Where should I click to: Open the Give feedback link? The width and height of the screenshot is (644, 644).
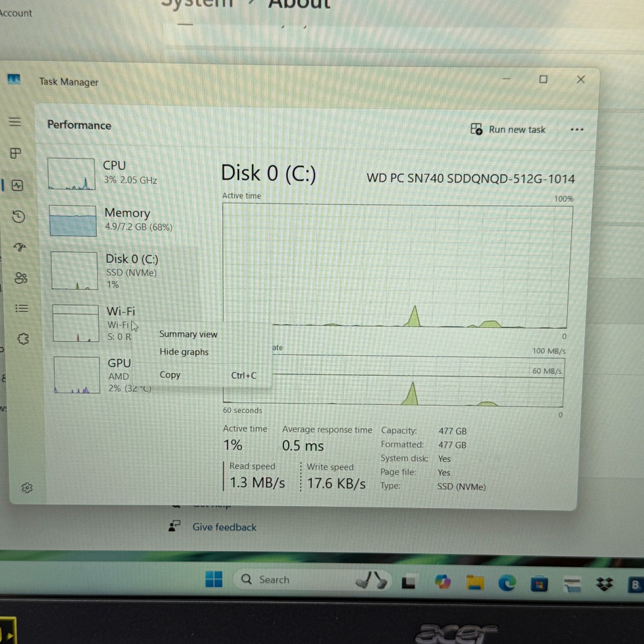[224, 527]
